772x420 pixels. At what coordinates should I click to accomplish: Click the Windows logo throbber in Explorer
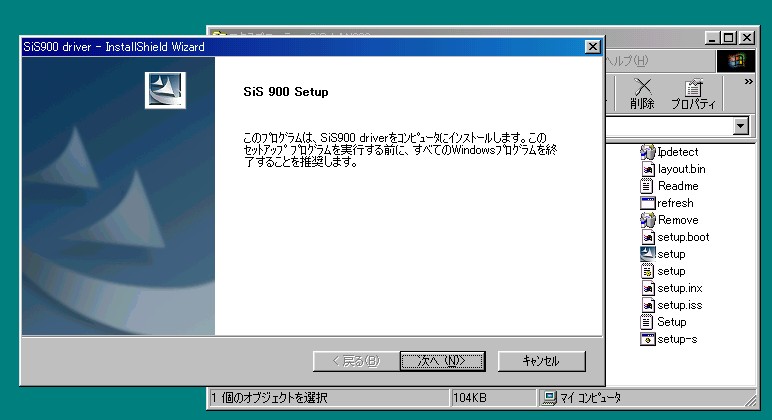click(x=736, y=61)
